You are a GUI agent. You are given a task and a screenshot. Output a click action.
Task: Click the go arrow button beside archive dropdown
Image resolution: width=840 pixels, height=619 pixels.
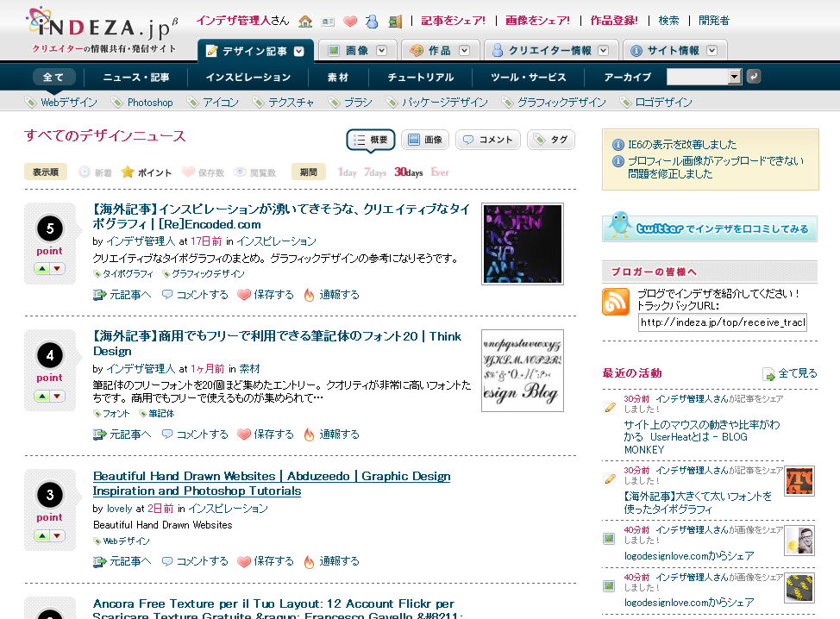point(753,77)
